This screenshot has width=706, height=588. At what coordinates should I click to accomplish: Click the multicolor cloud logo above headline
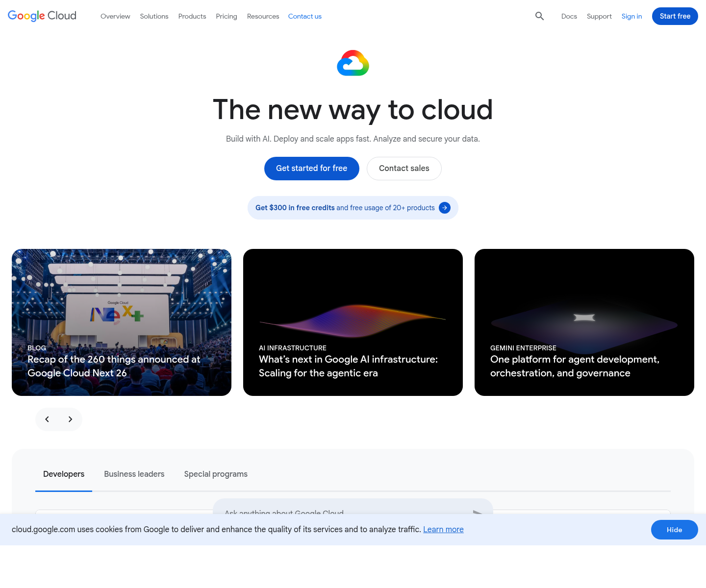[x=353, y=63]
